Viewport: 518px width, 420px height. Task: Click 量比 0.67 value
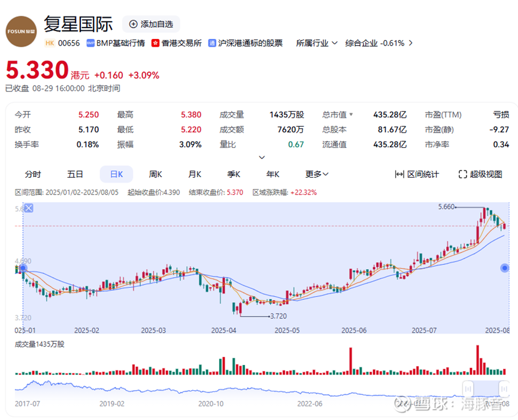pos(296,145)
